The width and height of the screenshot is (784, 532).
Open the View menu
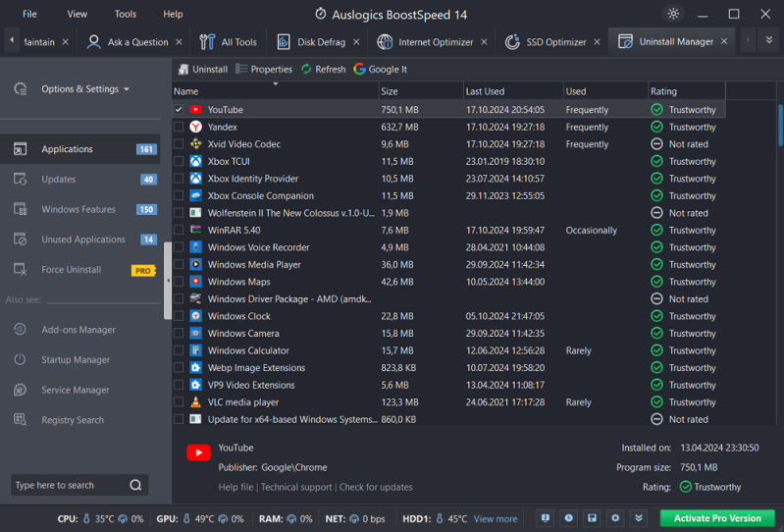click(77, 14)
